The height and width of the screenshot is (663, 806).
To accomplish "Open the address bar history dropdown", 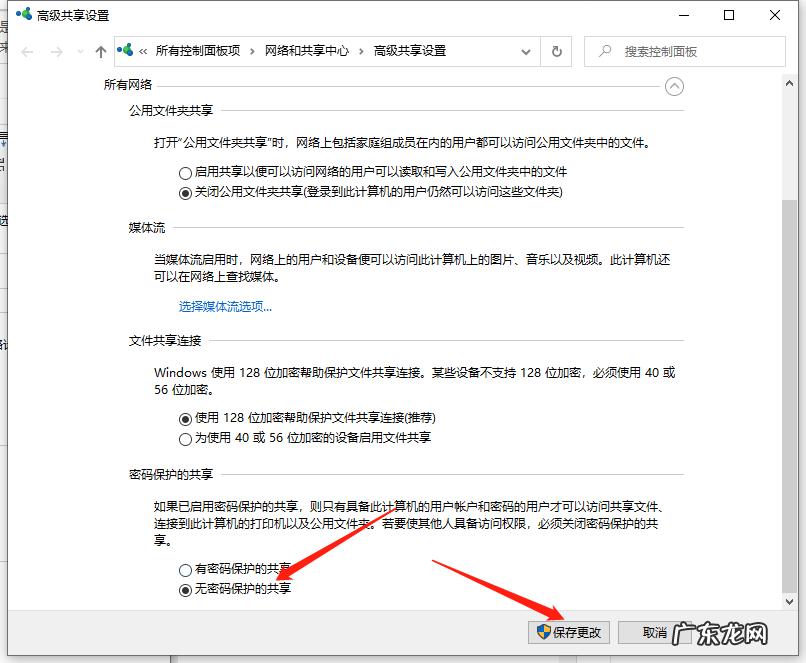I will [526, 52].
